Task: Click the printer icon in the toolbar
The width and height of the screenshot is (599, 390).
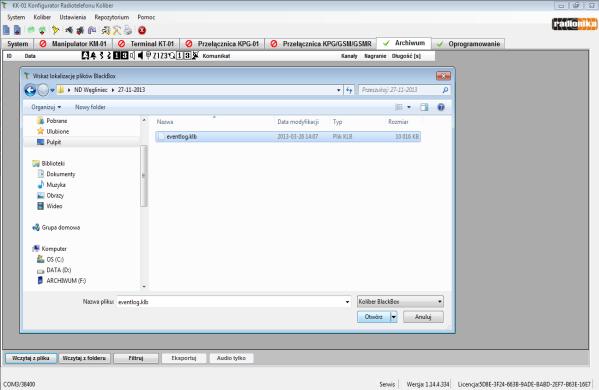Action: click(128, 30)
